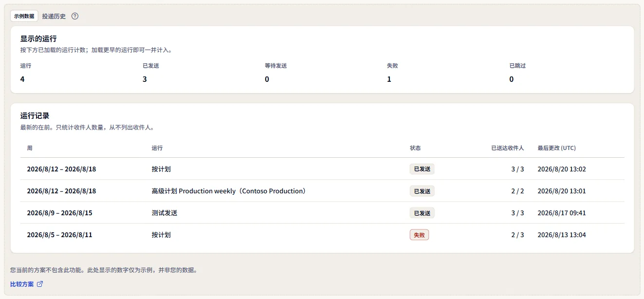644x299 pixels.
Task: Click the 最后更改 (UTC) column header
Action: pyautogui.click(x=556, y=148)
